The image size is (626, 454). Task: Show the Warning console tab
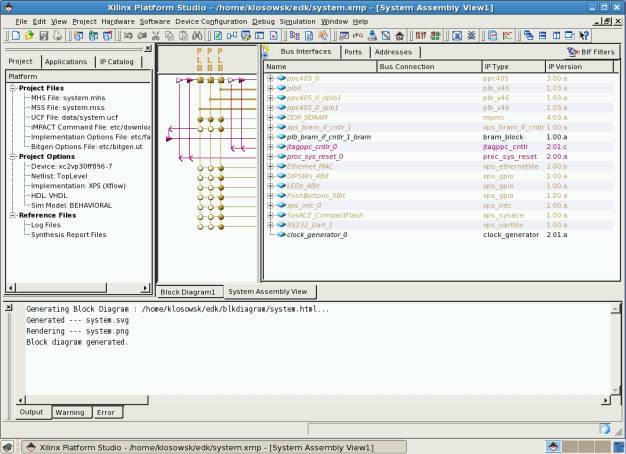70,411
